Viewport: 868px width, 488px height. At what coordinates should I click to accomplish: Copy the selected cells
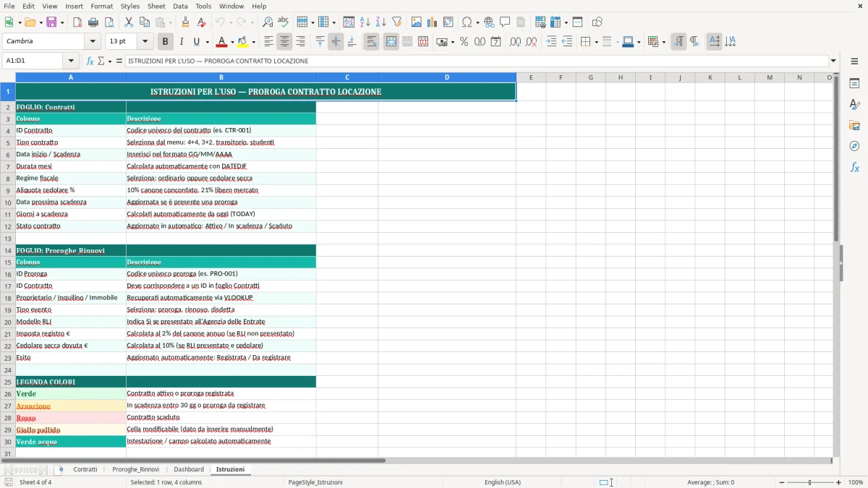click(145, 22)
